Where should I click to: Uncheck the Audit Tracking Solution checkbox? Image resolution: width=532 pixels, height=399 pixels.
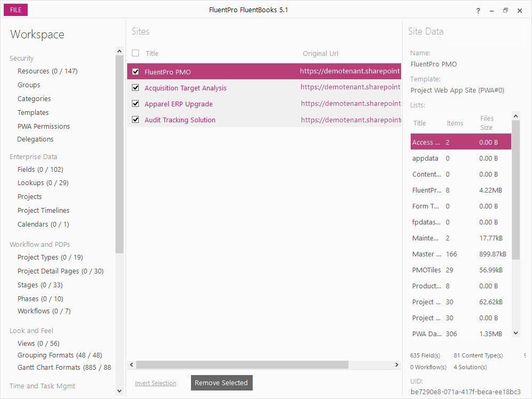[135, 119]
